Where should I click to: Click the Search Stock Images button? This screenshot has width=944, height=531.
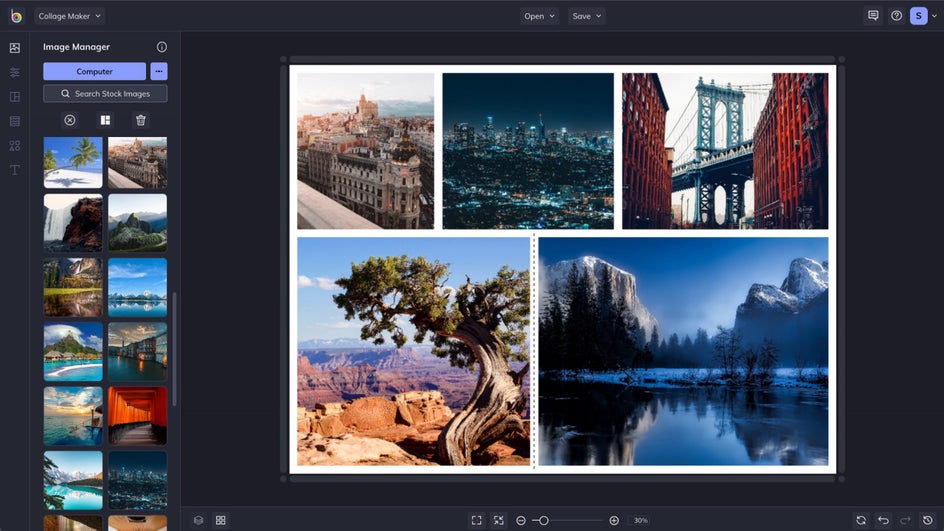pos(105,94)
